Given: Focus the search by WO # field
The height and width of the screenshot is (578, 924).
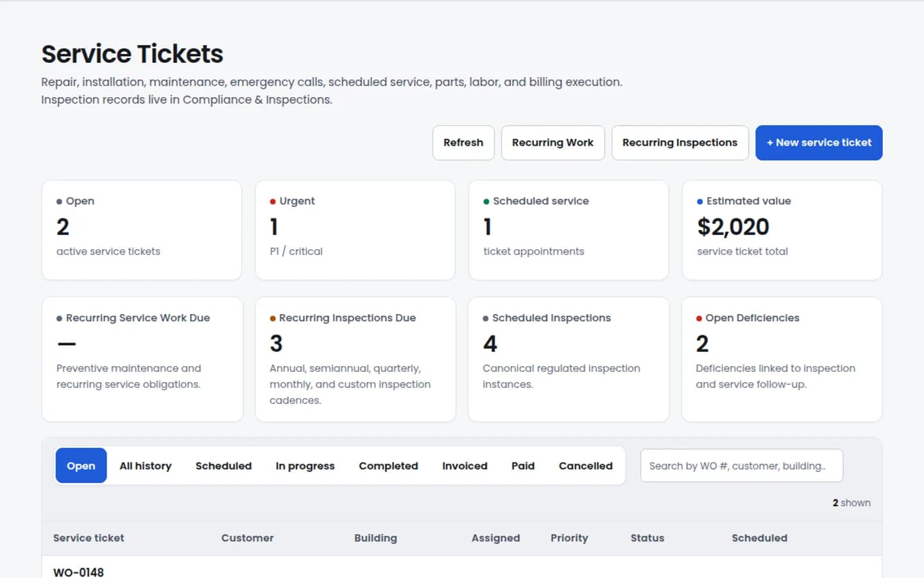Looking at the screenshot, I should pos(741,466).
